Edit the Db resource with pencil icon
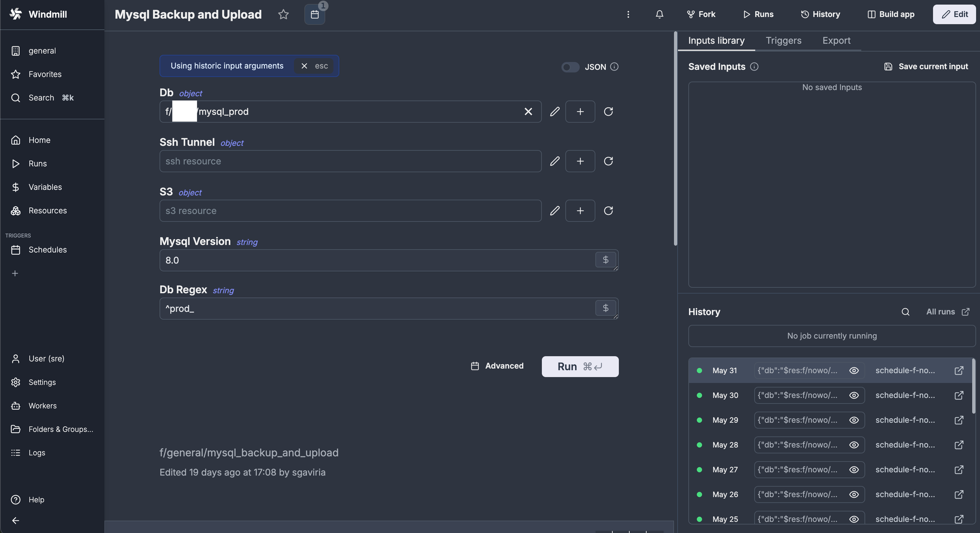 555,112
